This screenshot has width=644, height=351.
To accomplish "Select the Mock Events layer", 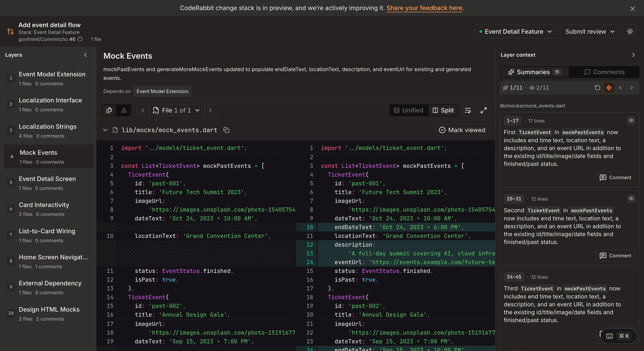I will click(49, 157).
